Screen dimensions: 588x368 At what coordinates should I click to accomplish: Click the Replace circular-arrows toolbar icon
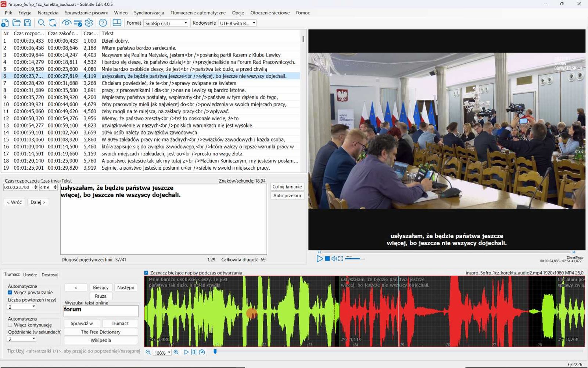click(53, 23)
